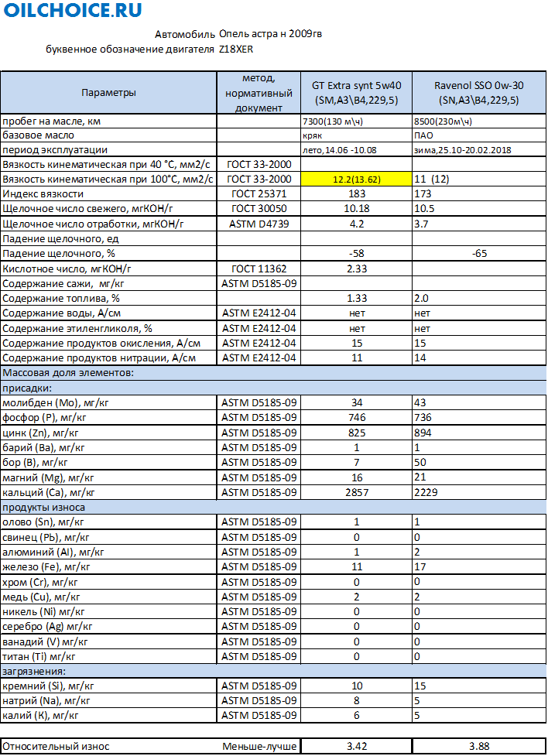Click 'ванадий (V) мг/кг' row label
The image size is (548, 756).
(46, 641)
